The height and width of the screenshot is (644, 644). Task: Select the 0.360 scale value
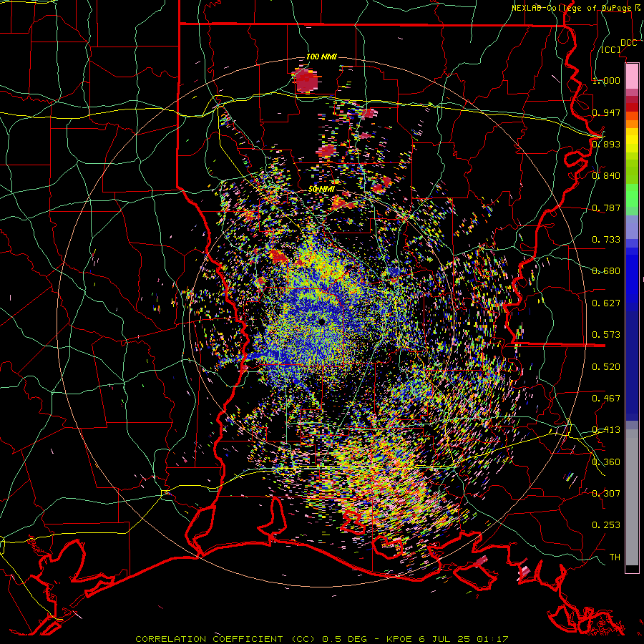tap(606, 462)
